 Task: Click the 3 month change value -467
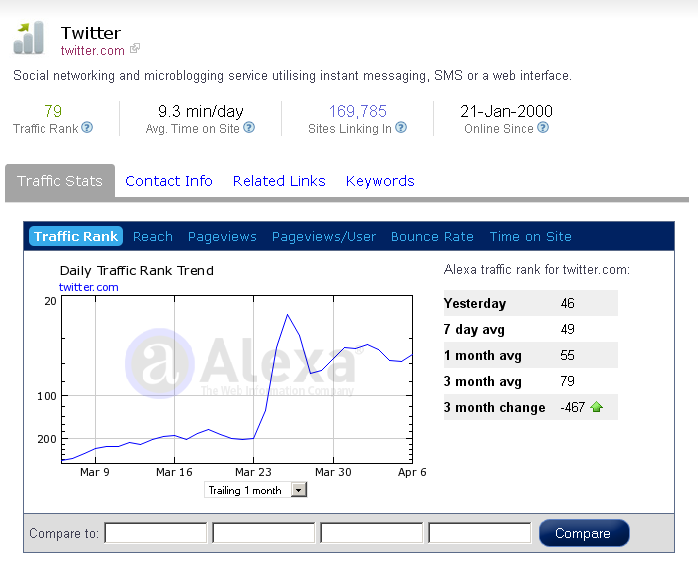point(572,407)
